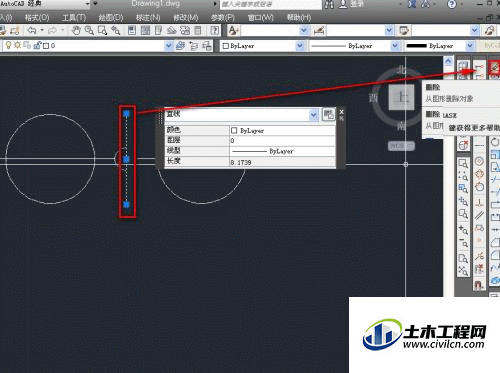The image size is (500, 373).
Task: Click the perpendicular snap icon in side toolbar
Action: [479, 202]
